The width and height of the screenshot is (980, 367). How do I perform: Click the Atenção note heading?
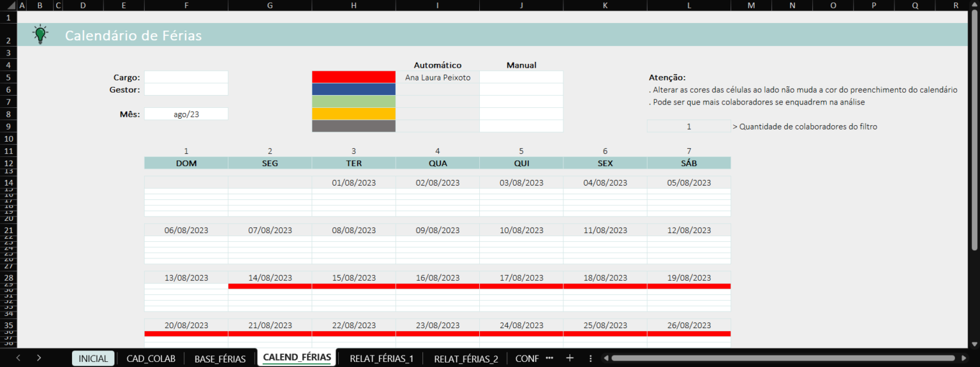(x=667, y=77)
